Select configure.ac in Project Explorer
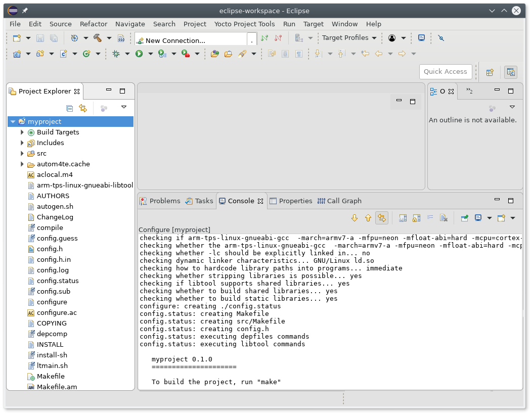Image resolution: width=532 pixels, height=415 pixels. coord(57,313)
